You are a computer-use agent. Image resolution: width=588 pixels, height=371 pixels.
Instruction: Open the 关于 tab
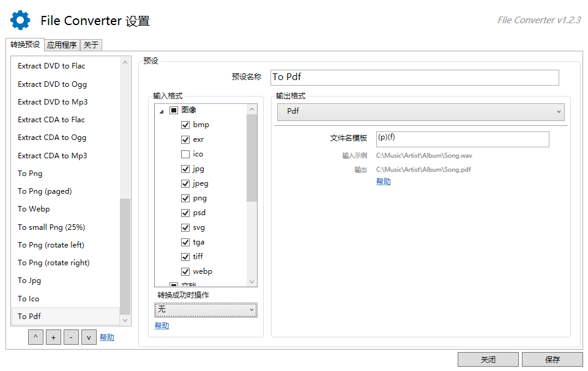91,45
